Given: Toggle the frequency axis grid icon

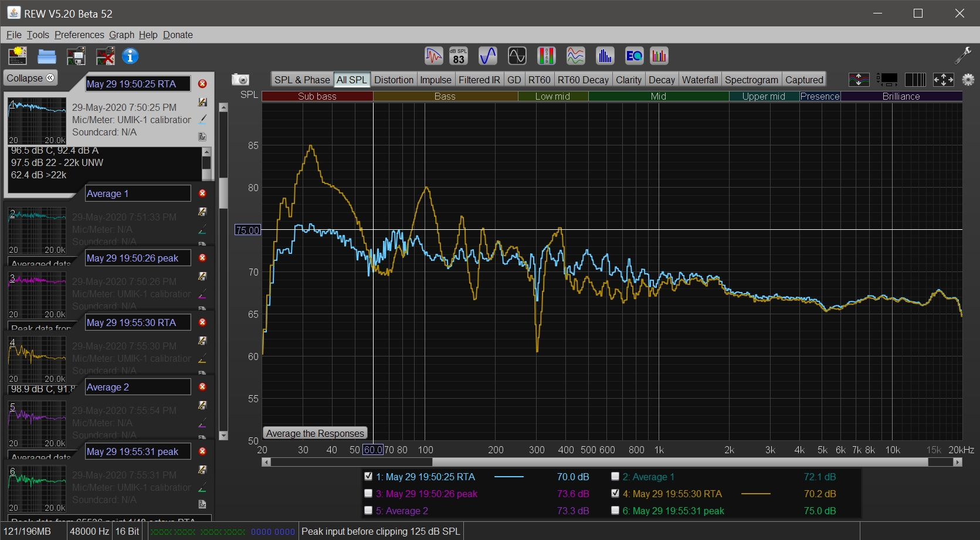Looking at the screenshot, I should [915, 80].
